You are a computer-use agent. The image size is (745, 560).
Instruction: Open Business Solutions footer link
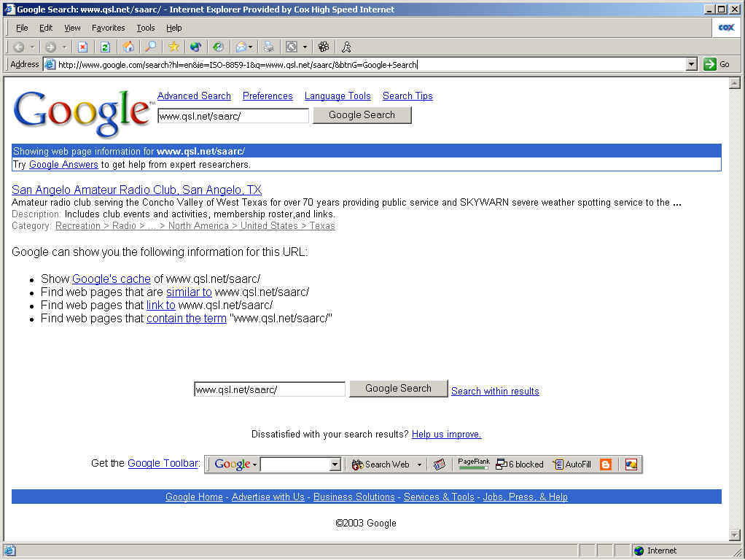(x=354, y=497)
